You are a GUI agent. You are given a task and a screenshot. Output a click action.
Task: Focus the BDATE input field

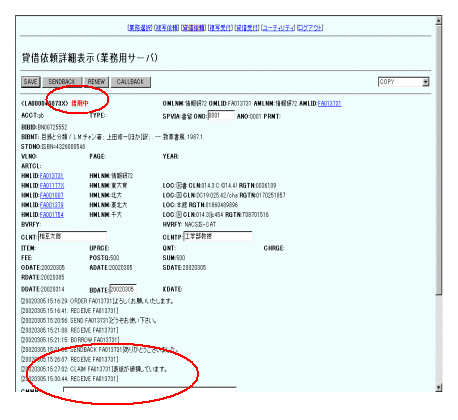coord(123,289)
